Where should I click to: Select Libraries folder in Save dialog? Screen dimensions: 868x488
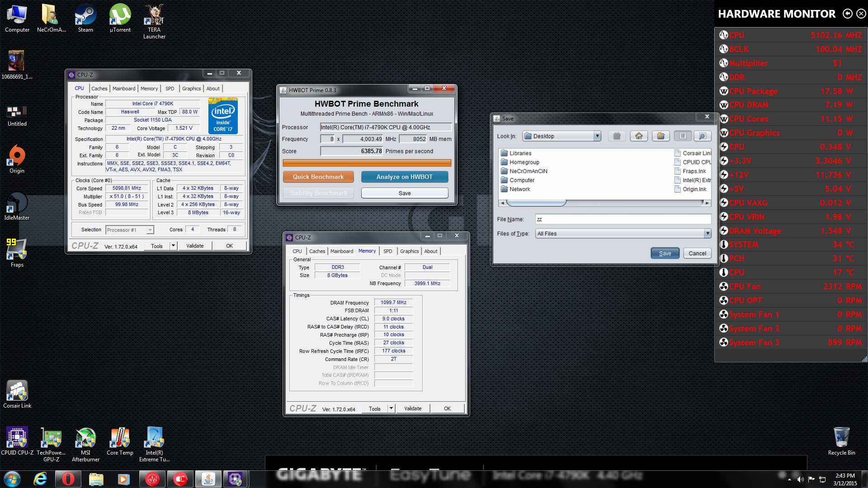(516, 153)
